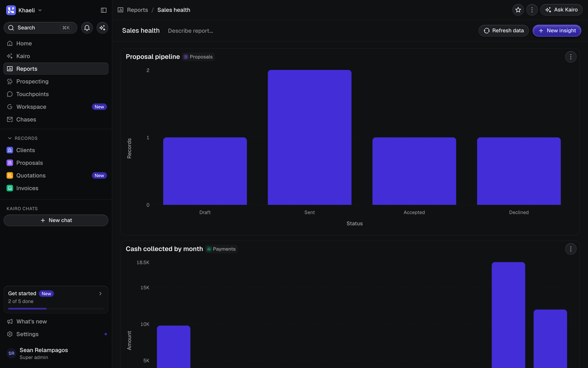Open Kairo in sidebar
The width and height of the screenshot is (588, 368).
(56, 56)
